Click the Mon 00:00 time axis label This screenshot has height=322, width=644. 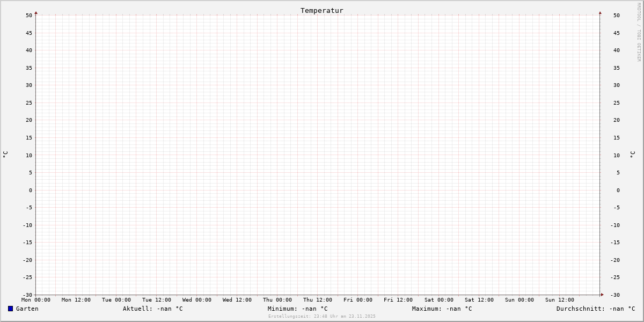click(36, 300)
